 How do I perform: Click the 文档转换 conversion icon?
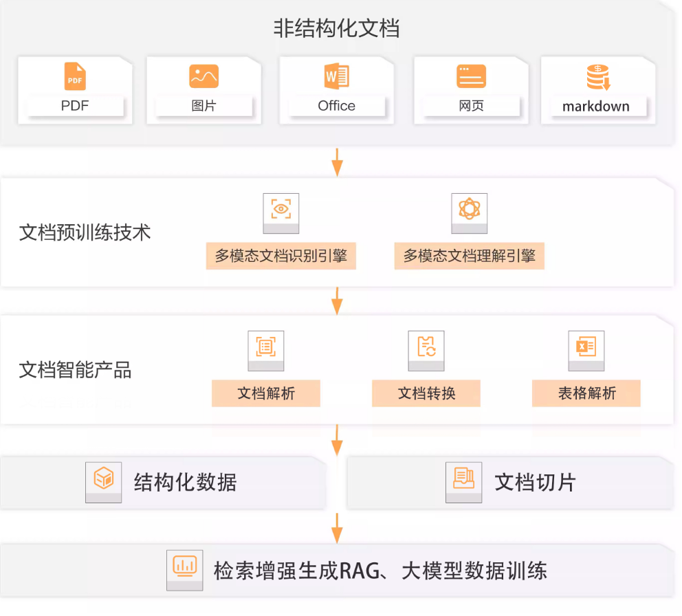tap(426, 346)
